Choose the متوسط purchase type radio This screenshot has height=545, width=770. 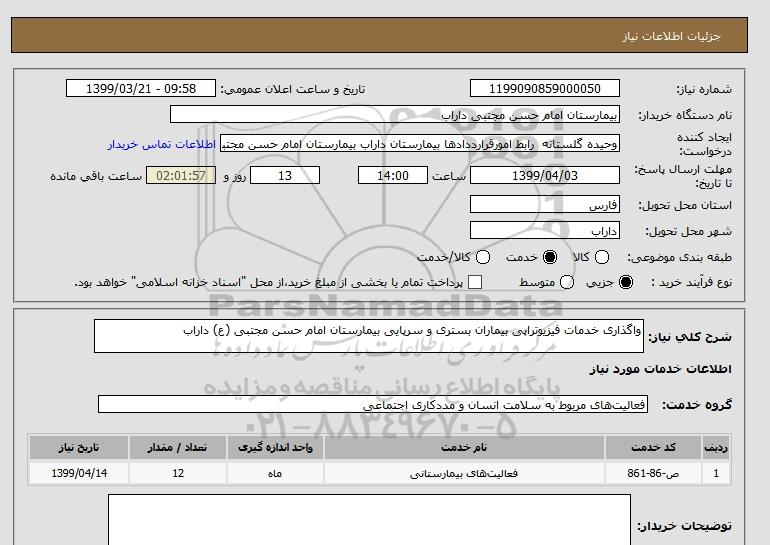pos(567,282)
